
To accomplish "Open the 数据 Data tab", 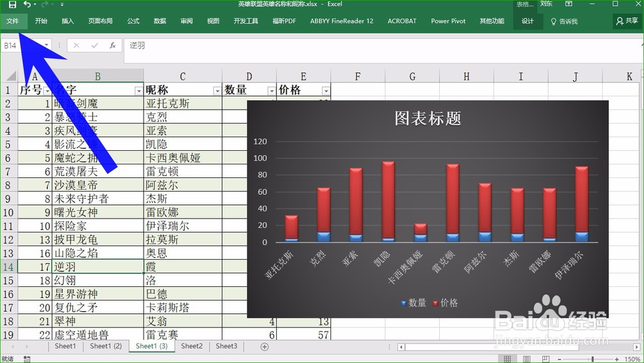I will 160,21.
